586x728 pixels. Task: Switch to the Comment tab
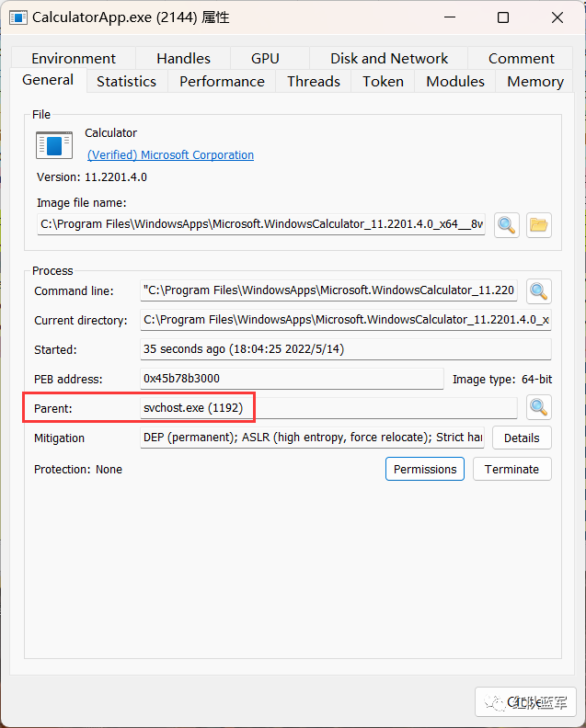point(521,59)
